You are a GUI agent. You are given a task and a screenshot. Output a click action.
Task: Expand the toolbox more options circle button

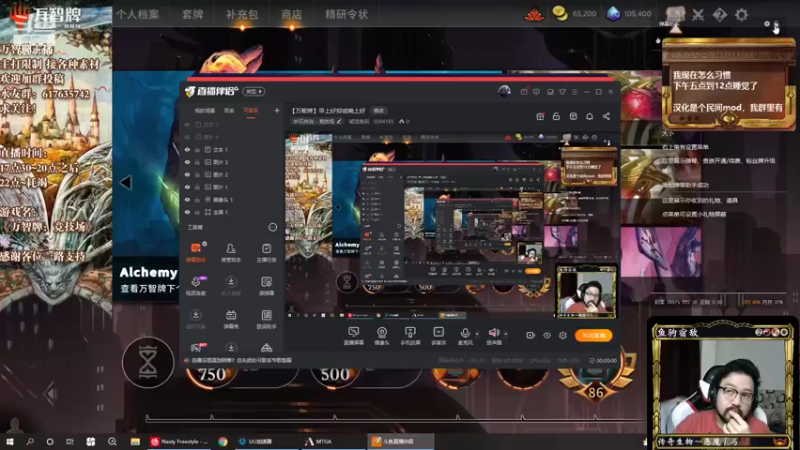[x=273, y=227]
